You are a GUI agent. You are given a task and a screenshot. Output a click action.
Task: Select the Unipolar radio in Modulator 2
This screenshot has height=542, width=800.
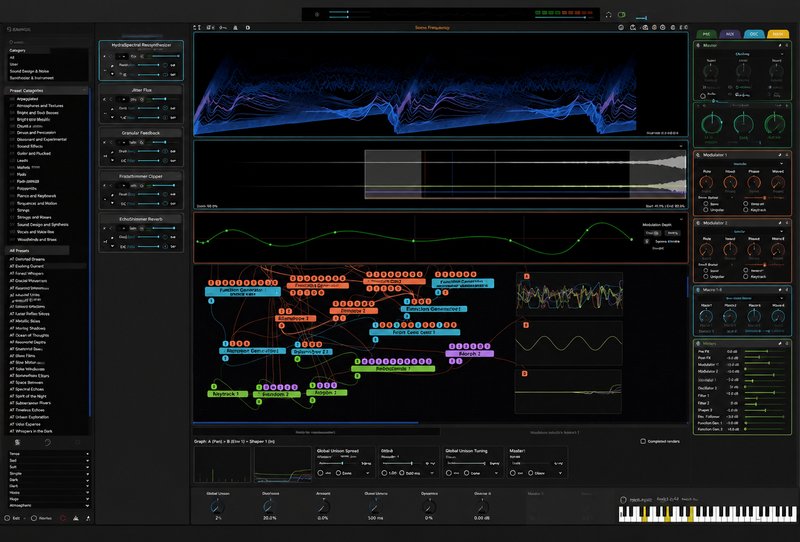pos(706,277)
